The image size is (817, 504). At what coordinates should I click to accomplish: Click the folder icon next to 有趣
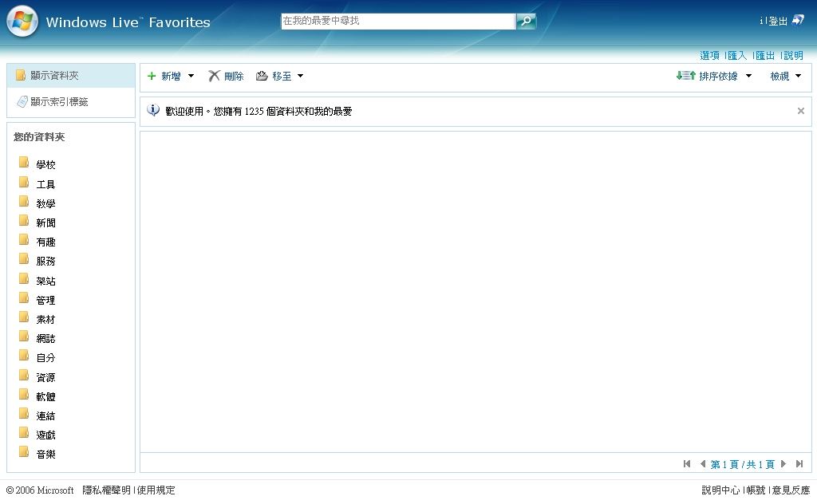24,240
